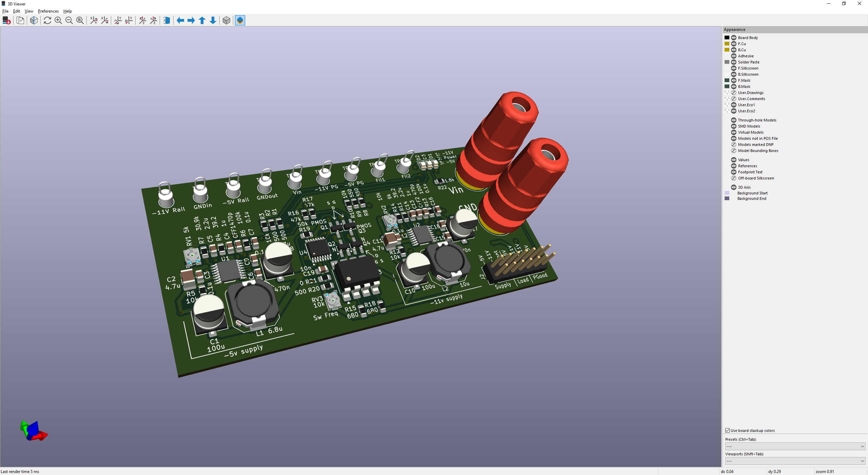Screen dimensions: 868x475
Task: Uncheck Use board stackup colors
Action: (x=727, y=430)
